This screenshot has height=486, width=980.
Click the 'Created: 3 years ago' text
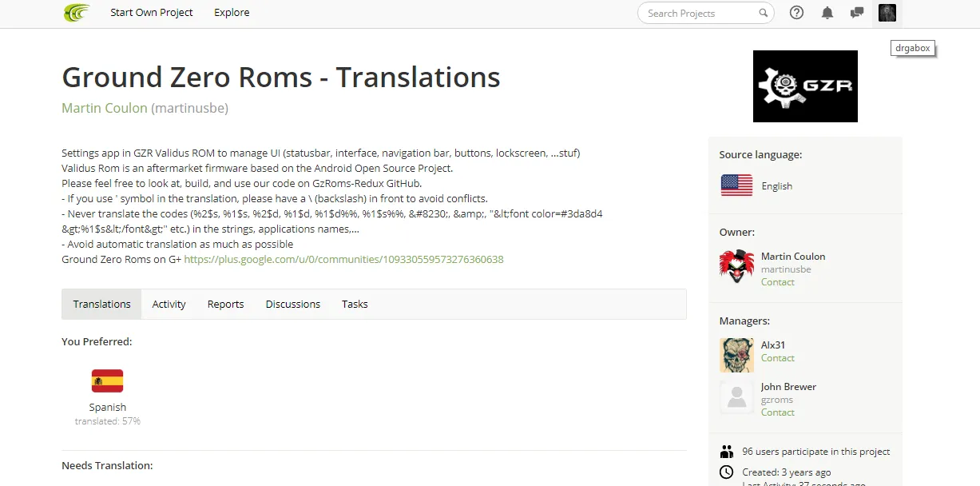(x=787, y=472)
